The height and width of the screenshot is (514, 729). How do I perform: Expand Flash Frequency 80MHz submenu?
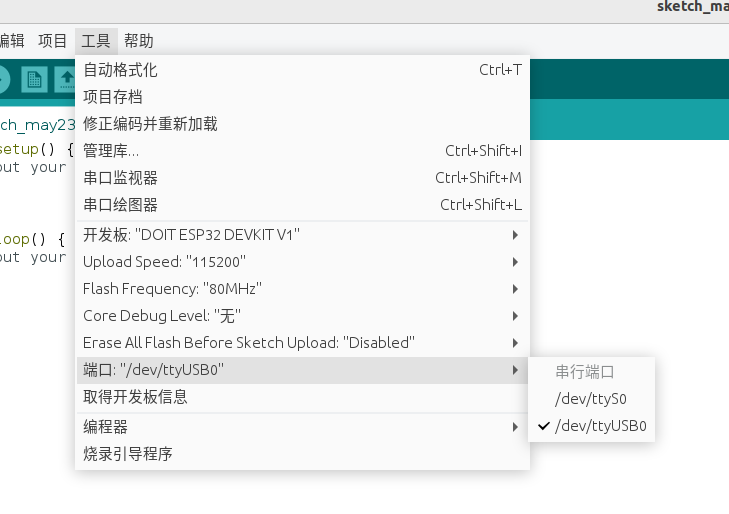coord(302,289)
